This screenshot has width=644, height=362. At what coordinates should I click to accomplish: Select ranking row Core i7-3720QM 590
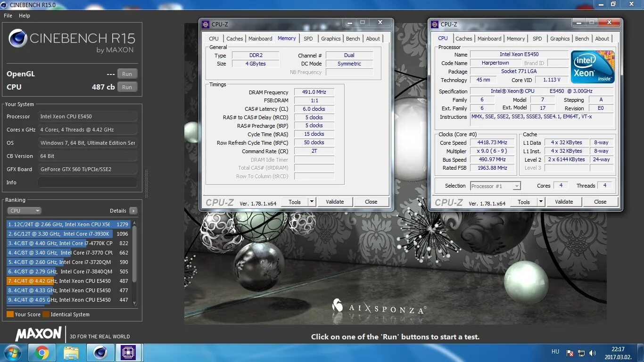point(68,262)
